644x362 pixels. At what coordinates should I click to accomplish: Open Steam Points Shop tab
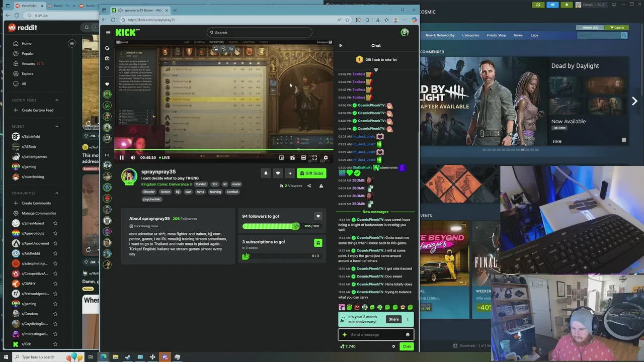[x=496, y=35]
